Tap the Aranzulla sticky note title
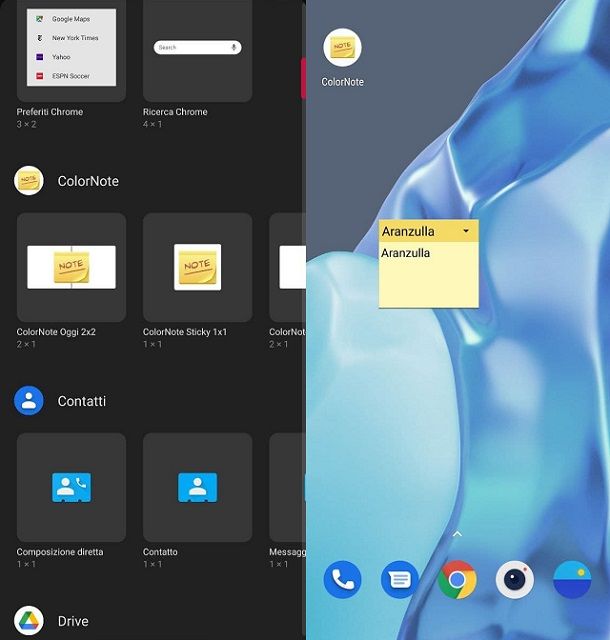The width and height of the screenshot is (610, 640). pyautogui.click(x=408, y=231)
